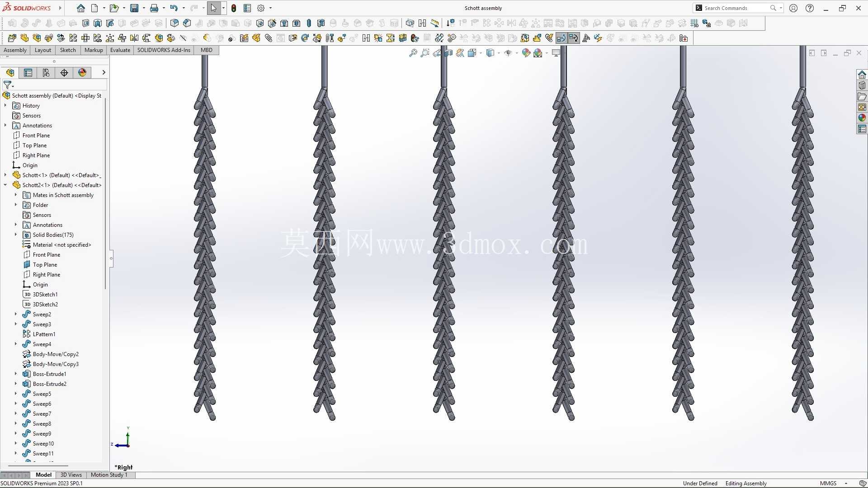
Task: Open the Design Library pane icon
Action: (862, 85)
